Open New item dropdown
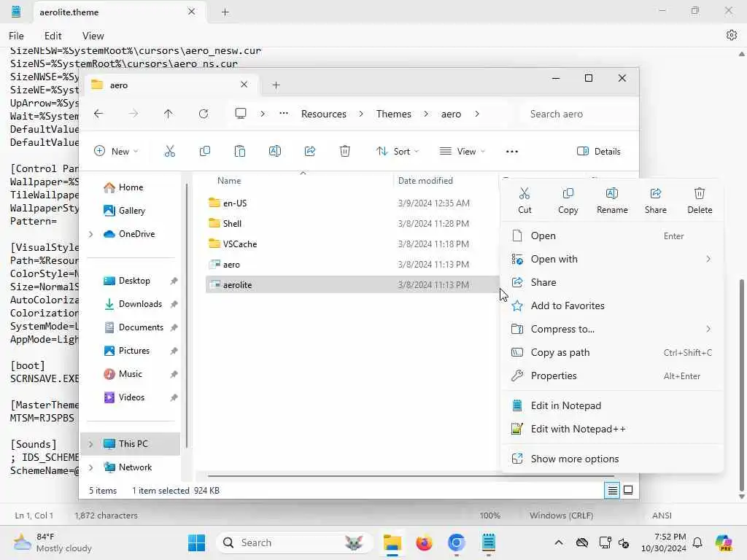This screenshot has width=747, height=560. click(116, 152)
